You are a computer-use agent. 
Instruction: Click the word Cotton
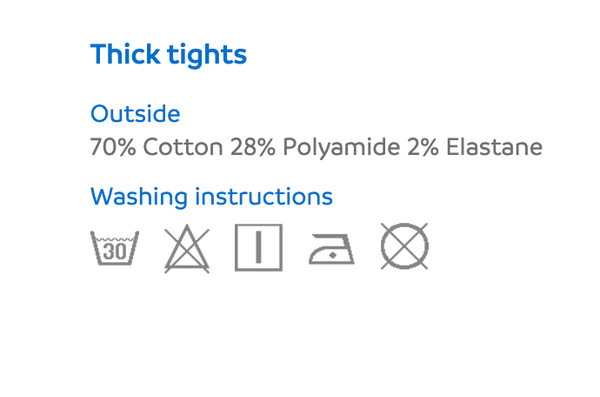coord(183,147)
